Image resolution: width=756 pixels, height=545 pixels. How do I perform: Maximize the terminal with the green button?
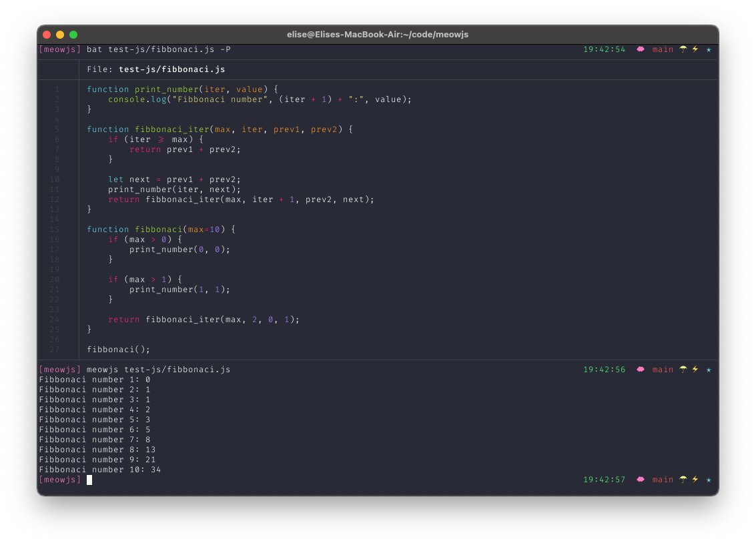tap(73, 35)
